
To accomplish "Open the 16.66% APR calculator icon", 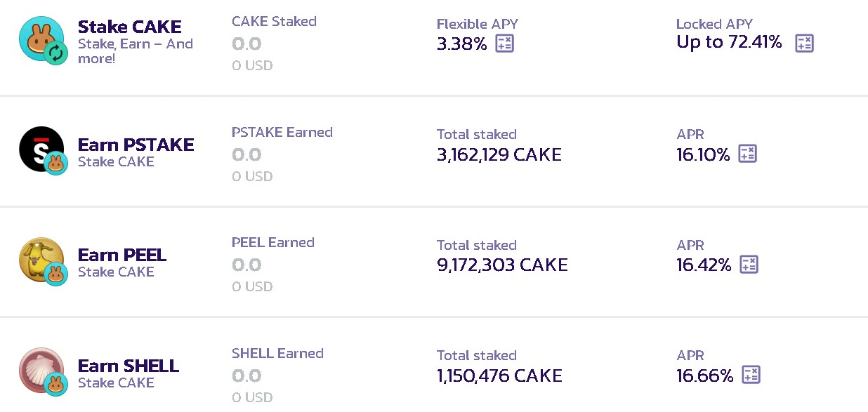I will click(751, 375).
